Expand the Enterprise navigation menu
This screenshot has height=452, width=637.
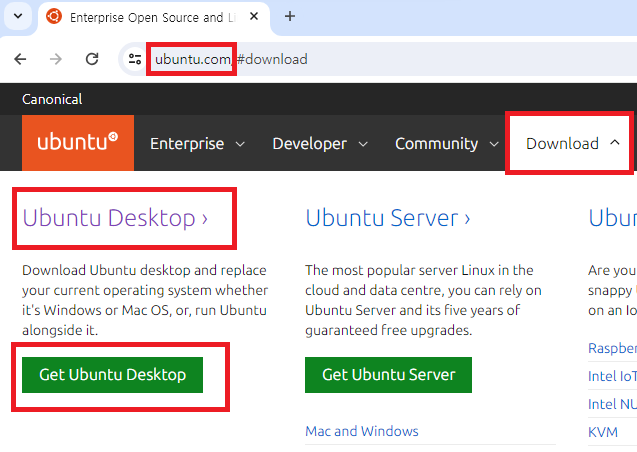[x=197, y=143]
